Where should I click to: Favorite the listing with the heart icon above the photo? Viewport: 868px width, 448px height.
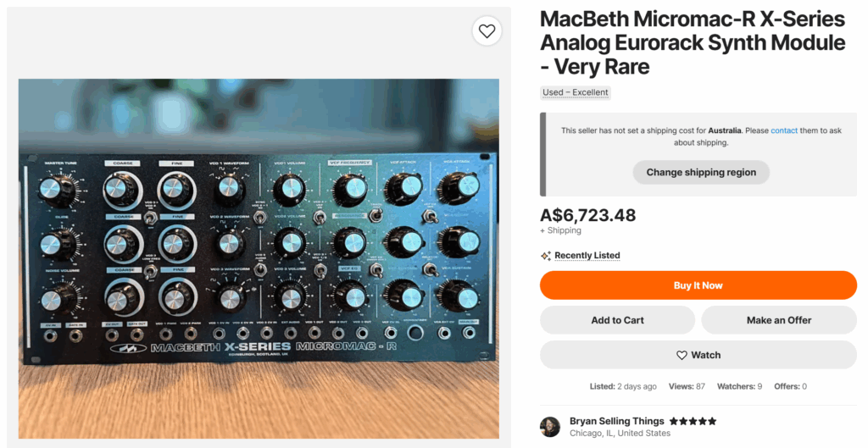(487, 31)
